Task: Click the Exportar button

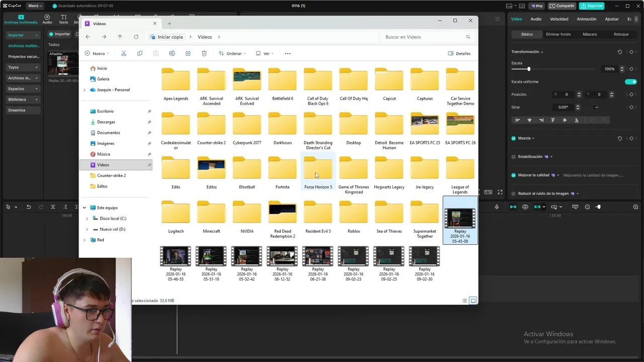Action: [x=592, y=6]
